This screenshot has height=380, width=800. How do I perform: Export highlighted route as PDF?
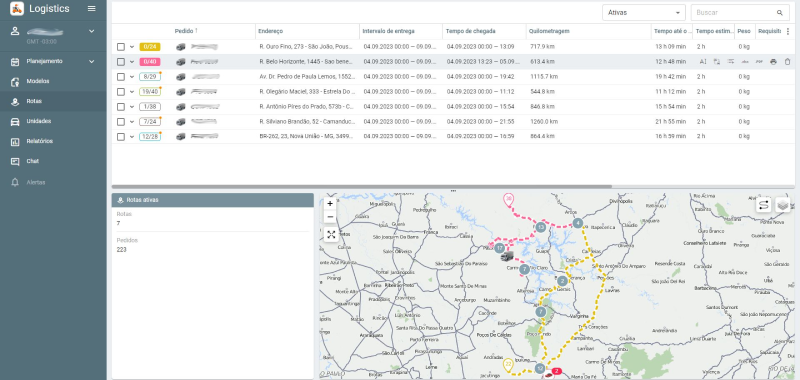[x=759, y=62]
